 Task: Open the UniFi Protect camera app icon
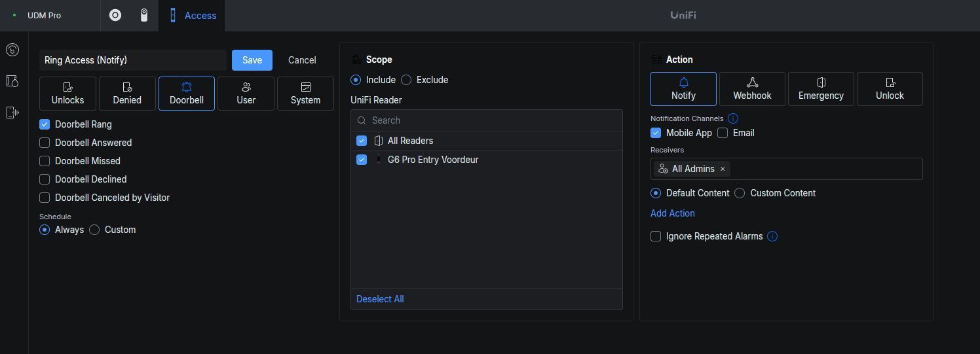(144, 15)
